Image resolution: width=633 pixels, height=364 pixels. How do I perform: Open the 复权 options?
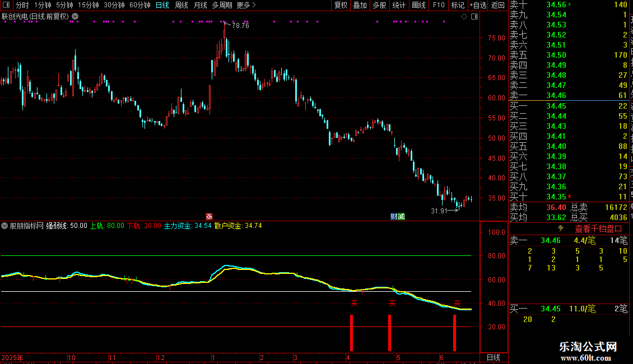pos(341,5)
